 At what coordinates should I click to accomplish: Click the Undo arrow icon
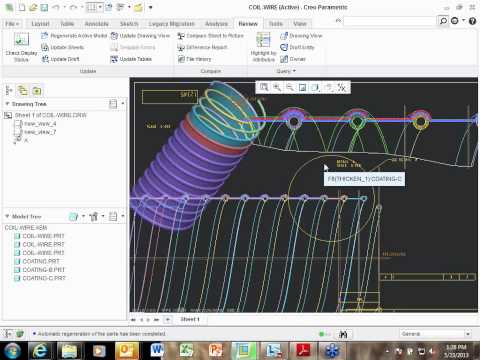click(x=56, y=7)
